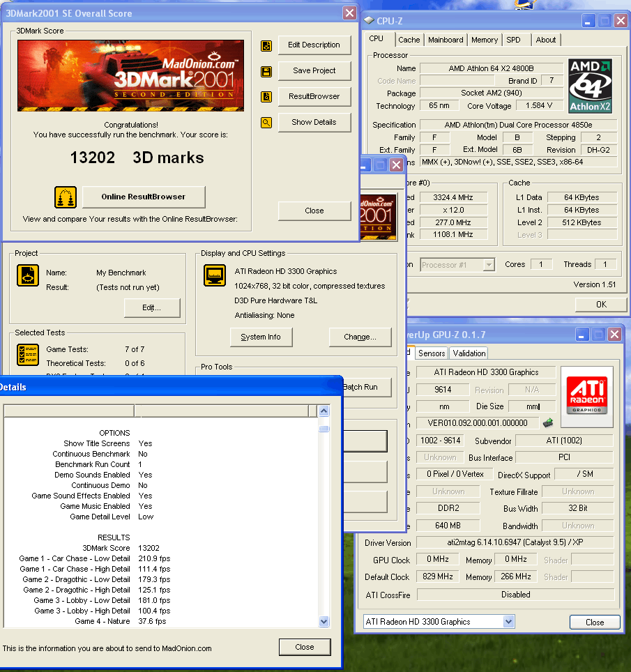Image resolution: width=631 pixels, height=672 pixels.
Task: Open the Memory tab in CPU-Z
Action: click(x=485, y=40)
